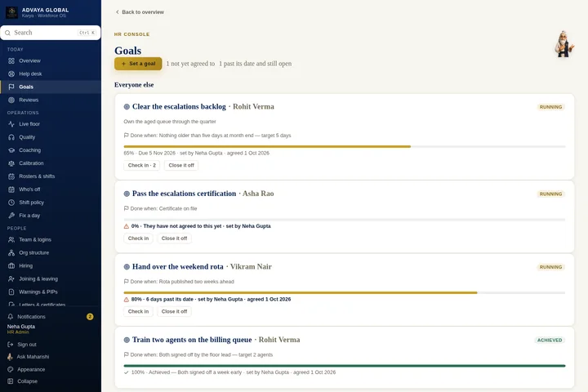588x392 pixels.
Task: Click the notifications count badge showing 2
Action: pos(90,317)
